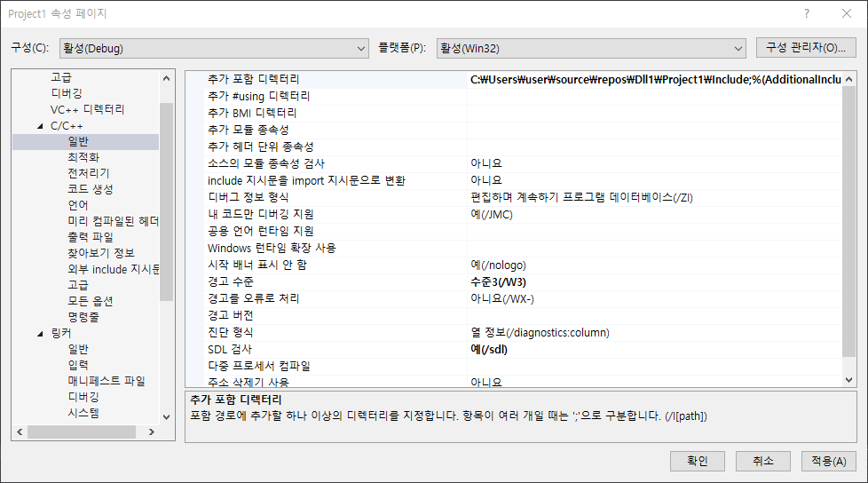The width and height of the screenshot is (868, 483).
Task: Click the tree vertical scrollbar thumb
Action: tap(166, 202)
